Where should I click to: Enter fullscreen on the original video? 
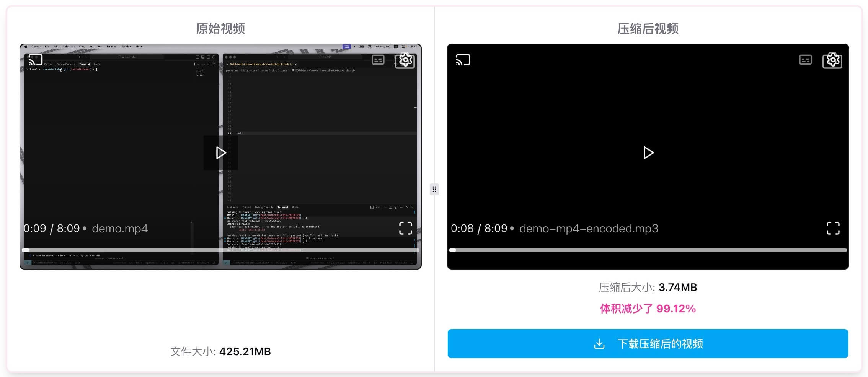click(x=406, y=228)
